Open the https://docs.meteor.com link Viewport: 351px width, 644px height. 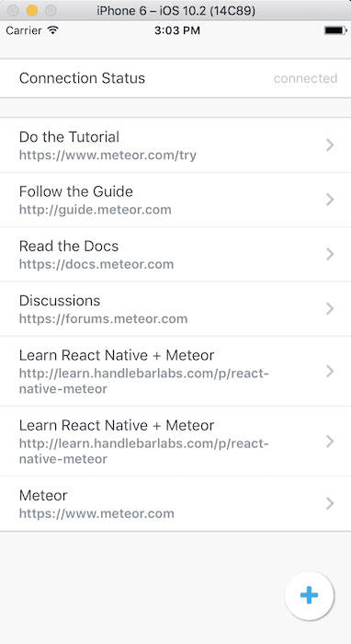click(x=96, y=264)
